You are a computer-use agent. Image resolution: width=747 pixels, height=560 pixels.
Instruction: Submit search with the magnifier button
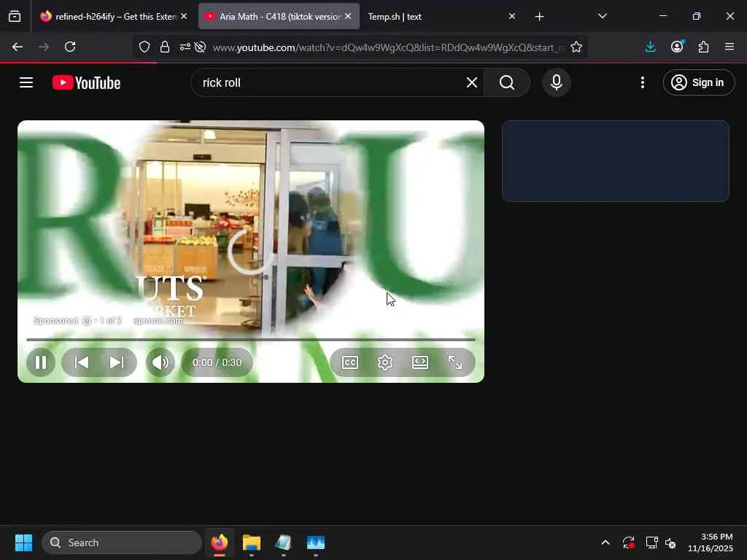point(507,82)
